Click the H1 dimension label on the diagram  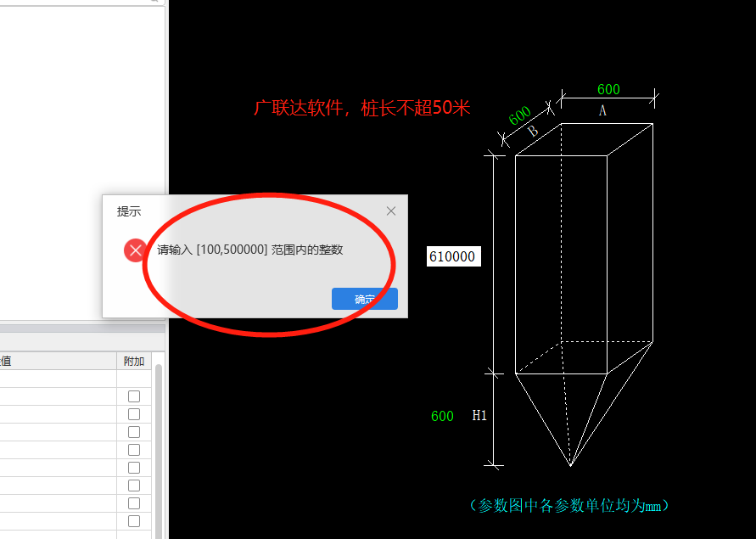pyautogui.click(x=479, y=415)
